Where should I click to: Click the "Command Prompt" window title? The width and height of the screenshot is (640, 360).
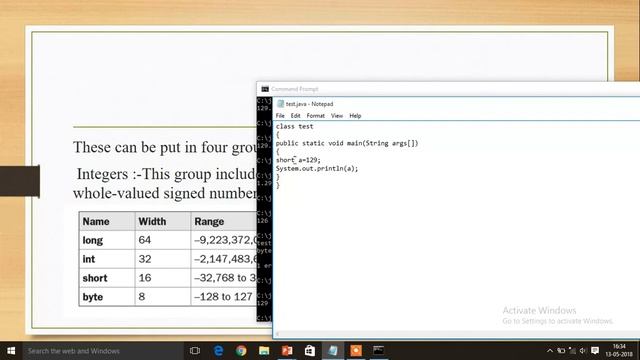(x=295, y=89)
